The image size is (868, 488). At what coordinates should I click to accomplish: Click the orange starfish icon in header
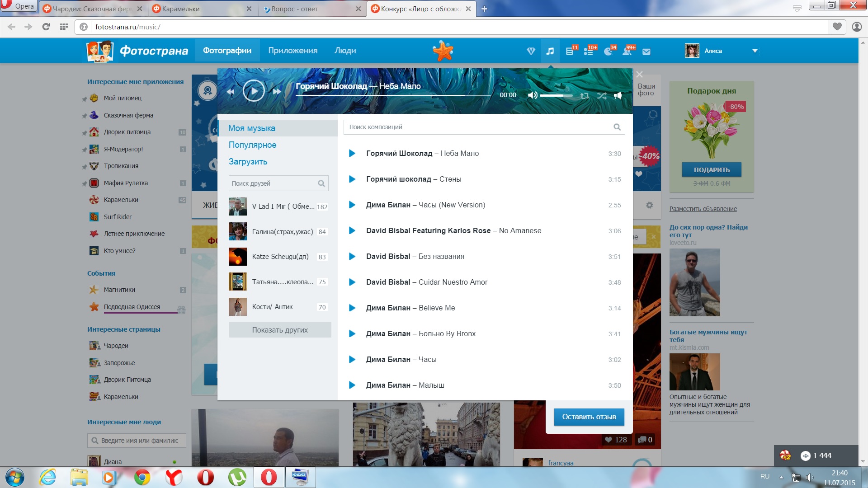coord(443,51)
